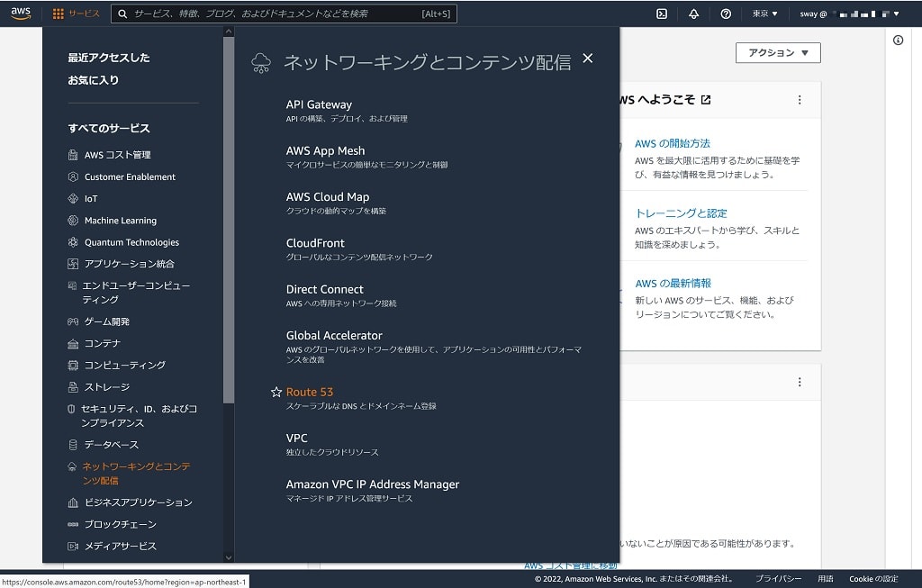Click the コンピューティング chip icon
Image resolution: width=922 pixels, height=588 pixels.
coord(73,366)
